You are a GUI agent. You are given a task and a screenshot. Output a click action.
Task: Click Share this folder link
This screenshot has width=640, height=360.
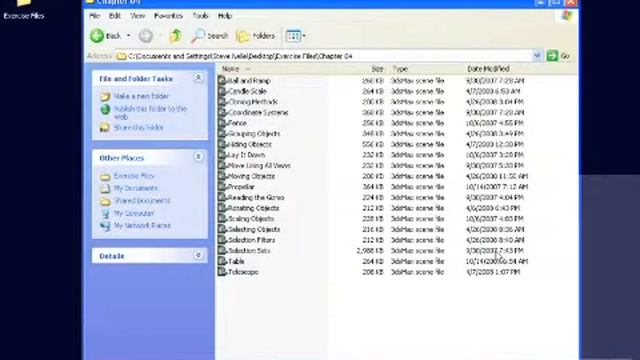point(138,128)
